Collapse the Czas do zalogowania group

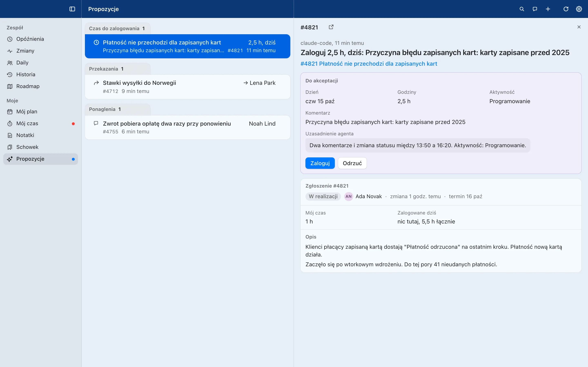pos(118,29)
